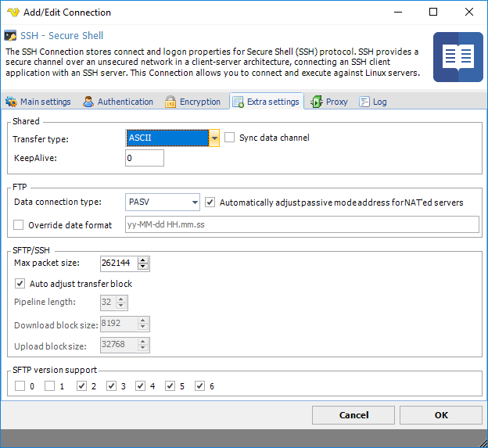Uncheck Auto adjust transfer block
The image size is (488, 448).
20,284
